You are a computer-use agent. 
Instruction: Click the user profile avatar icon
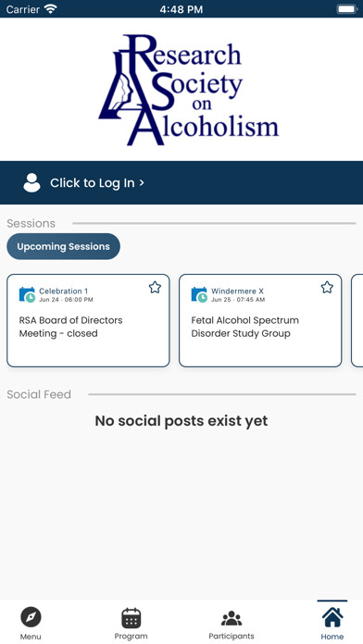click(x=31, y=183)
